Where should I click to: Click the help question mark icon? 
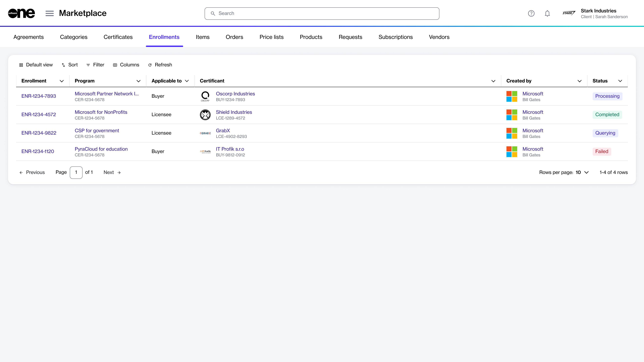coord(531,13)
